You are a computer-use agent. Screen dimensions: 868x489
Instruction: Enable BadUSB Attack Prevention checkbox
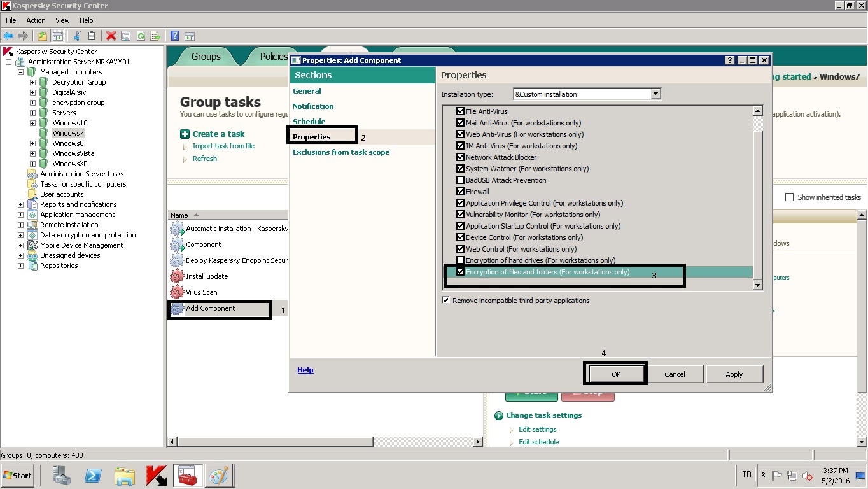pyautogui.click(x=461, y=180)
